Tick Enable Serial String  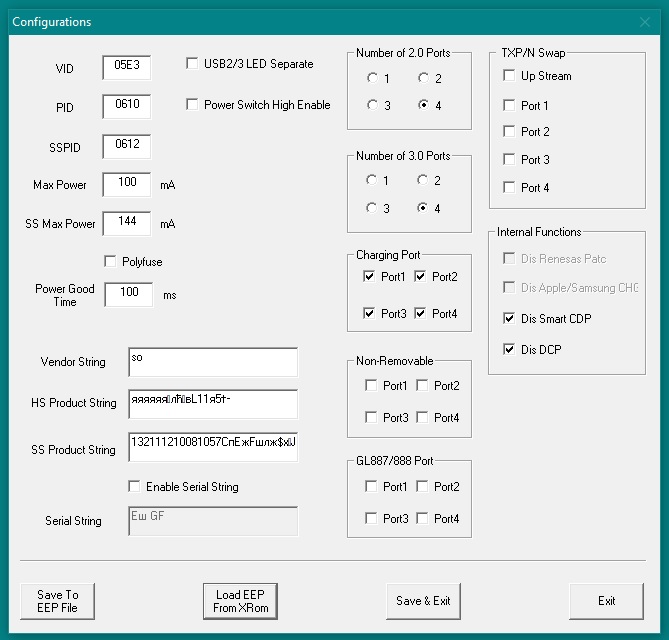click(135, 487)
